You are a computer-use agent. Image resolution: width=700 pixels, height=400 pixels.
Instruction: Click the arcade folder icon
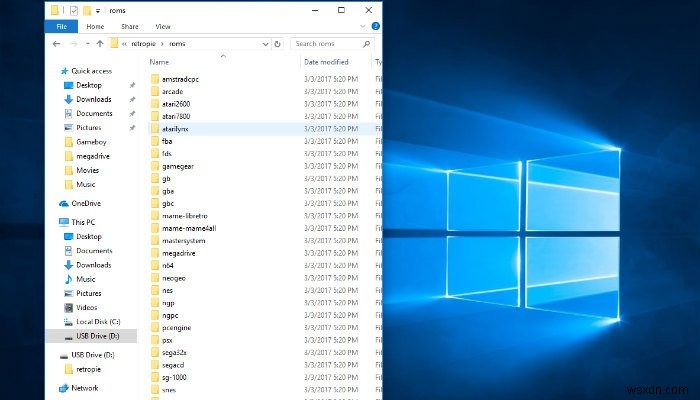[155, 92]
